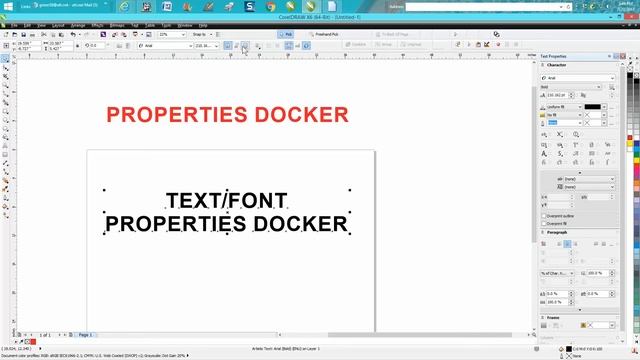Open the % of Char height spacing dropdown
Viewport: 640px width, 360px height.
point(557,273)
